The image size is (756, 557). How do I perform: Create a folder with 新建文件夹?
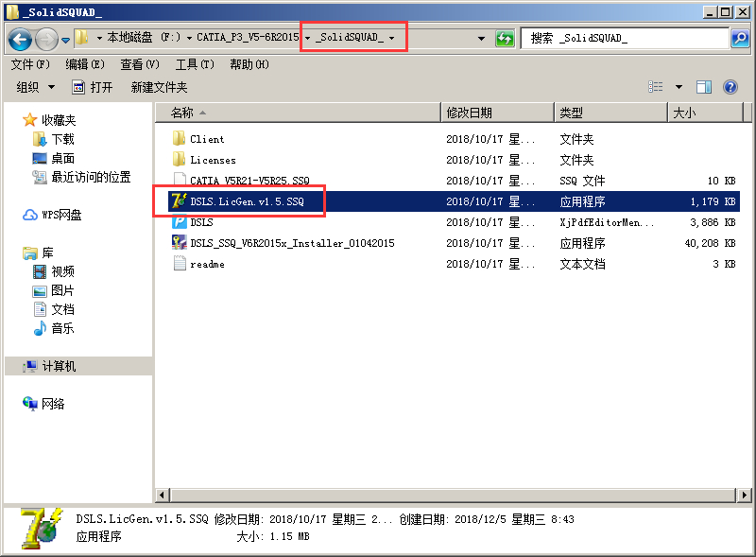(159, 87)
